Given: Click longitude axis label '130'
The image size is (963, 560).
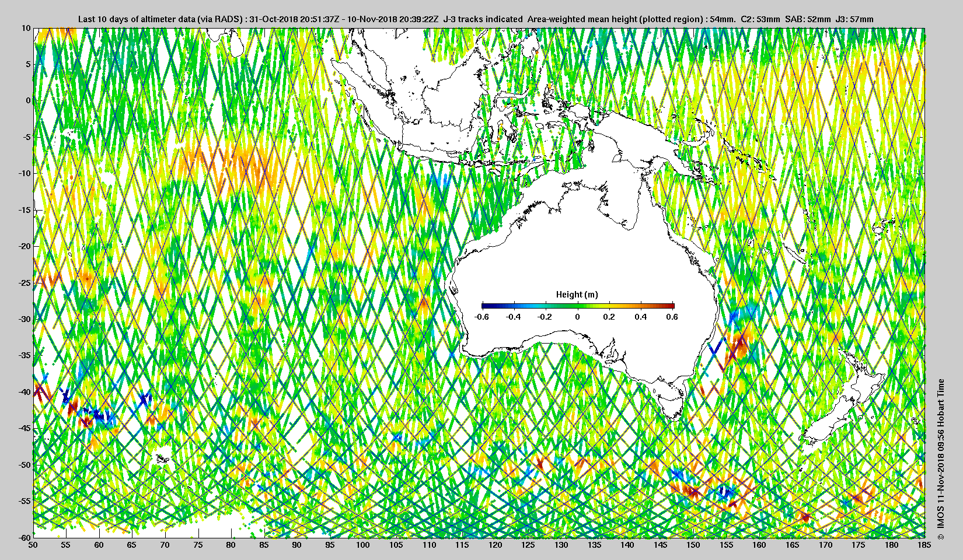Looking at the screenshot, I should point(561,545).
